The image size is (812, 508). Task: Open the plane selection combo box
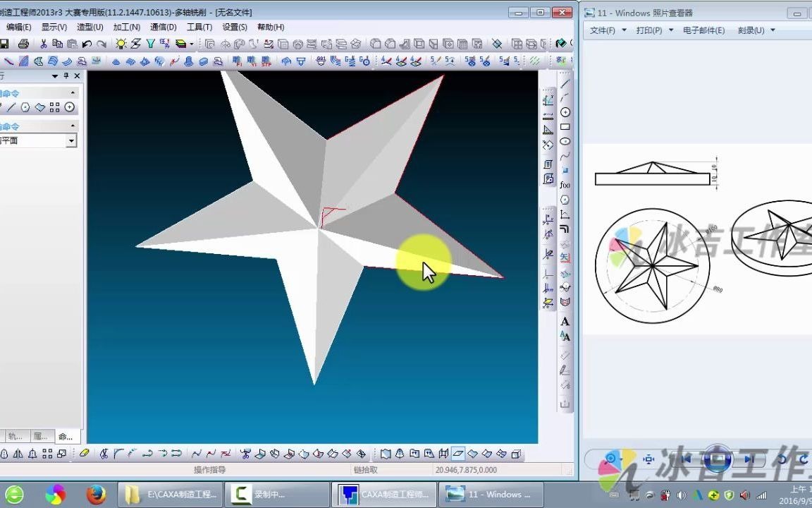tap(37, 140)
